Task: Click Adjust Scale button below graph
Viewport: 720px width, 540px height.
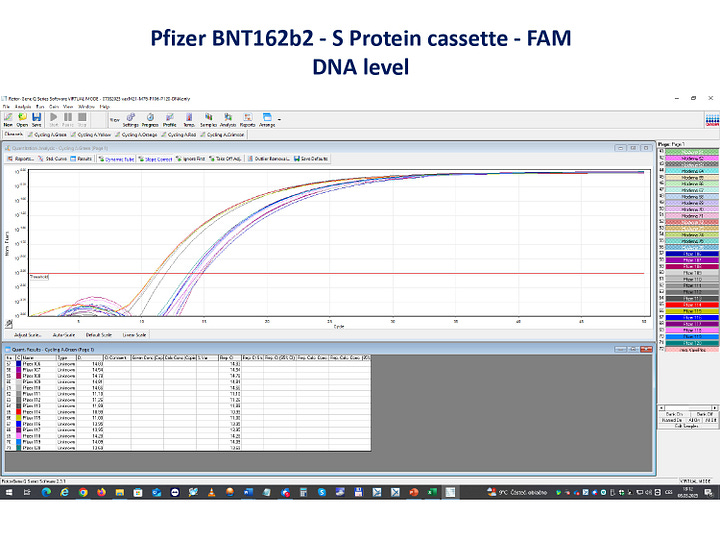Action: pyautogui.click(x=28, y=335)
